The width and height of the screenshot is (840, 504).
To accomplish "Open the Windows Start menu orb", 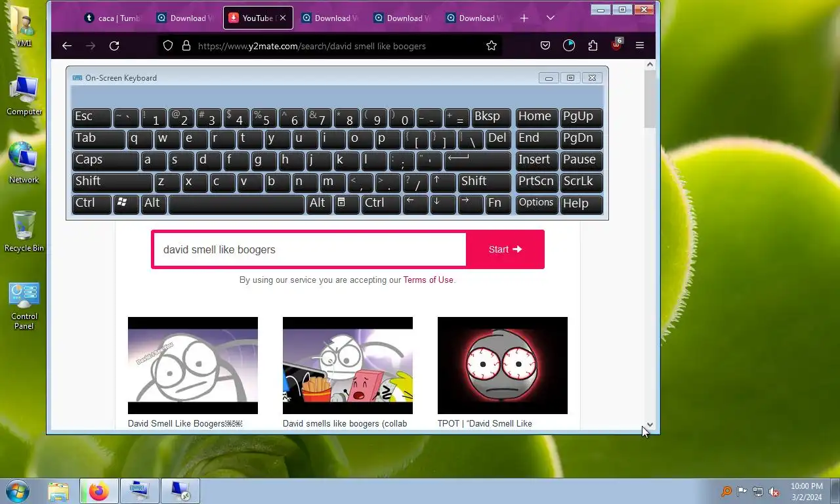I will coord(17,491).
